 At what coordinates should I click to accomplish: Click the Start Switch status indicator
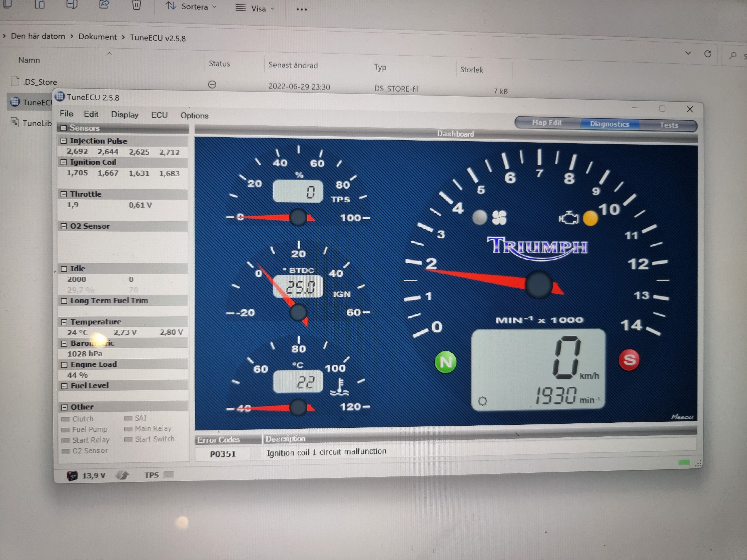128,439
